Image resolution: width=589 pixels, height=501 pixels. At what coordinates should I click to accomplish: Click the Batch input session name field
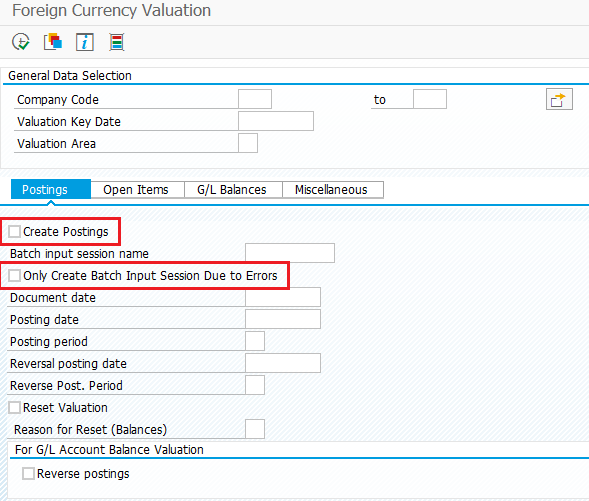point(290,253)
